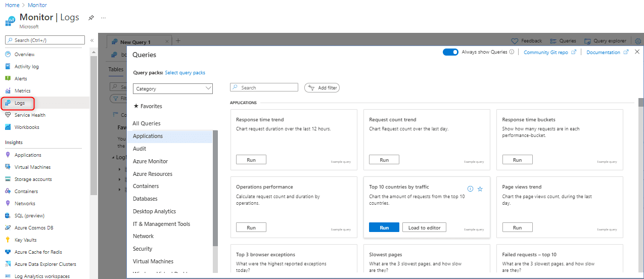Toggle Always show Queries switch

450,52
